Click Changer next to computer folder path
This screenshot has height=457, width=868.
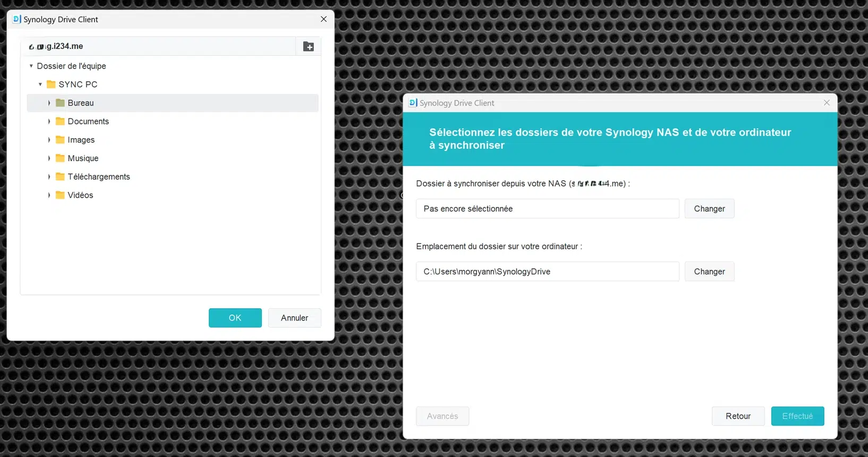click(x=709, y=272)
